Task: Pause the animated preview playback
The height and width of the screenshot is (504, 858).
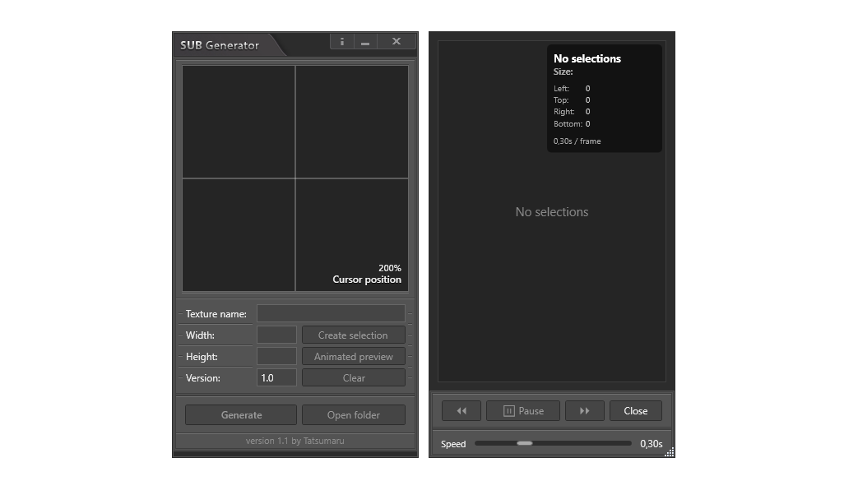Action: coord(523,410)
